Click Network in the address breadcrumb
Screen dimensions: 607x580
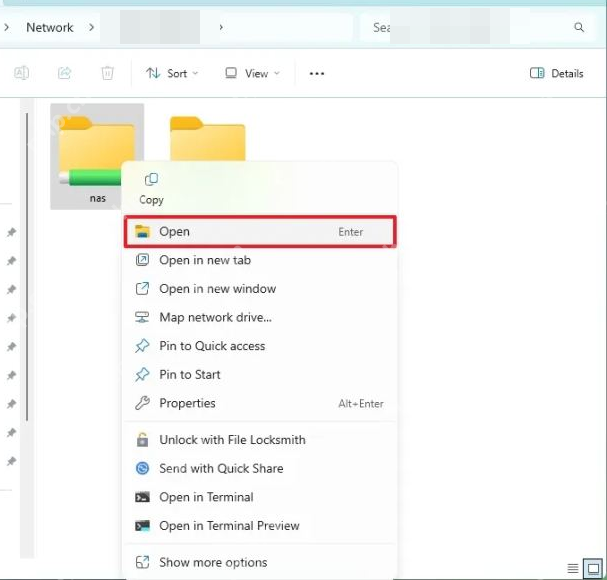50,27
